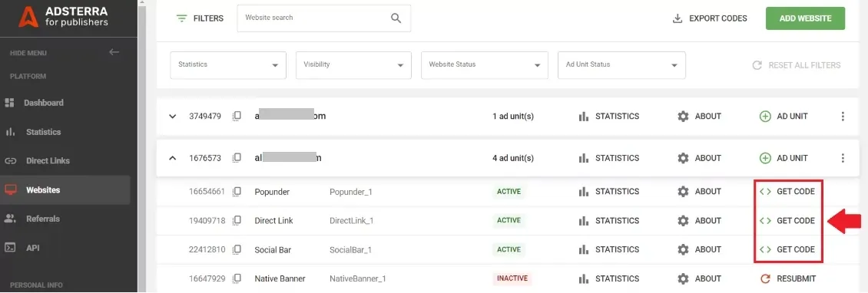868x293 pixels.
Task: Open the Website Status dropdown
Action: click(485, 65)
